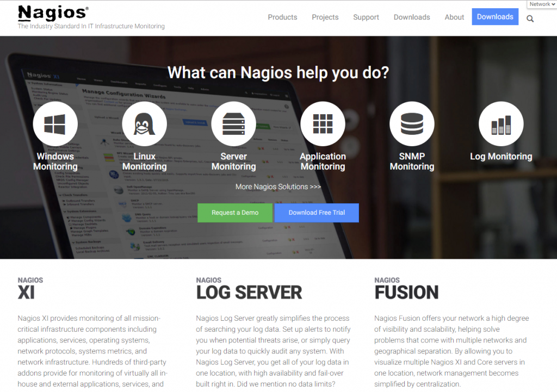
Task: Follow the More Nagios Solutions link
Action: point(278,187)
